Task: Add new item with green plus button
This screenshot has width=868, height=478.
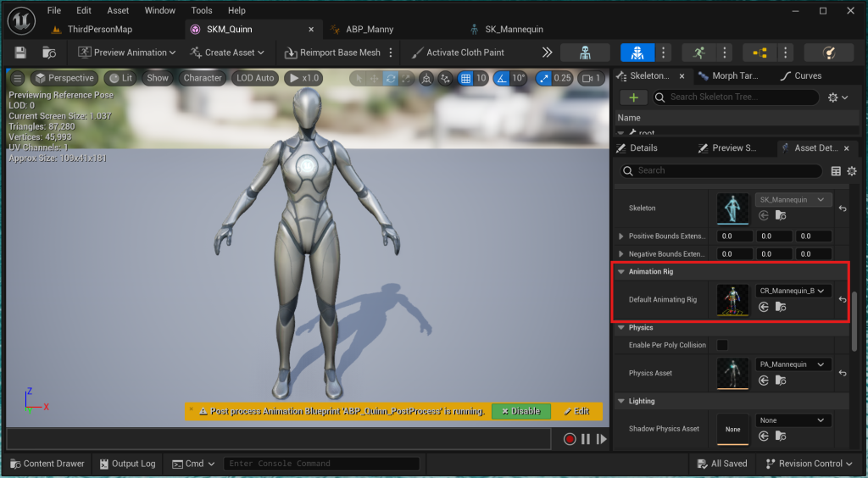Action: [633, 97]
